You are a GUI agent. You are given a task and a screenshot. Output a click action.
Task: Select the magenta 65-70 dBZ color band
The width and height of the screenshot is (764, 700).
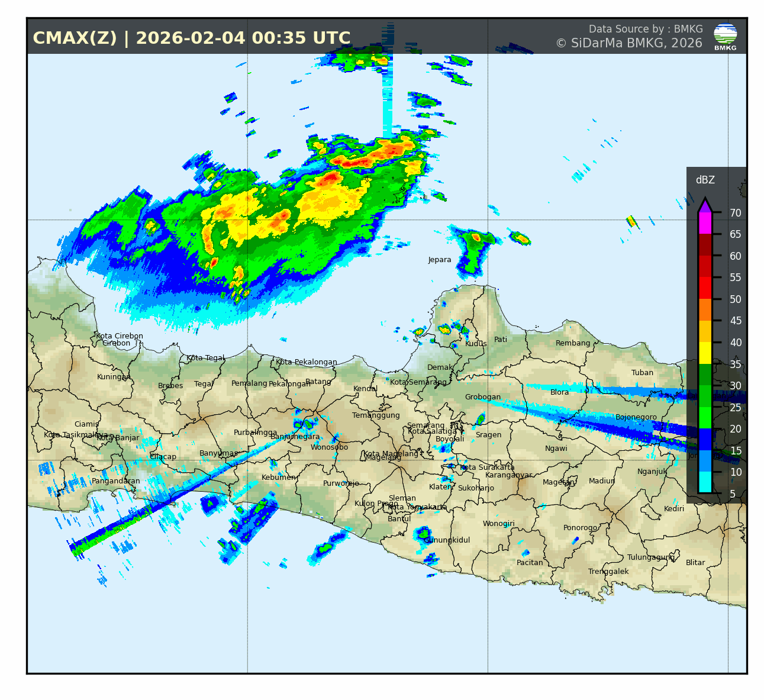pos(705,223)
